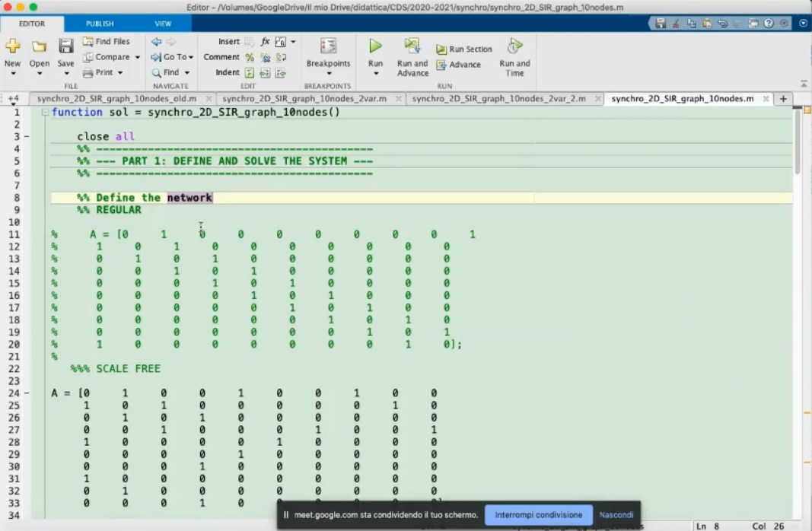Click the help question mark icon
Image resolution: width=812 pixels, height=531 pixels.
pyautogui.click(x=769, y=24)
